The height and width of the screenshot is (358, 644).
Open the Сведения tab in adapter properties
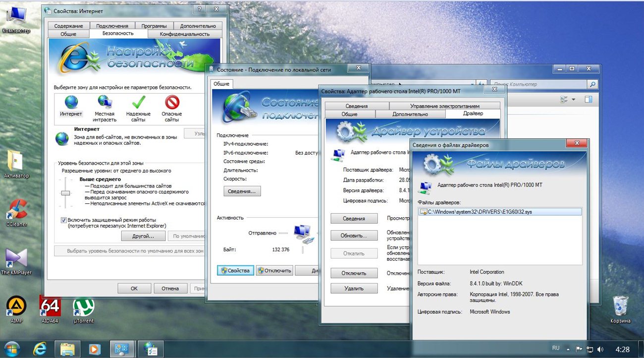pos(357,106)
